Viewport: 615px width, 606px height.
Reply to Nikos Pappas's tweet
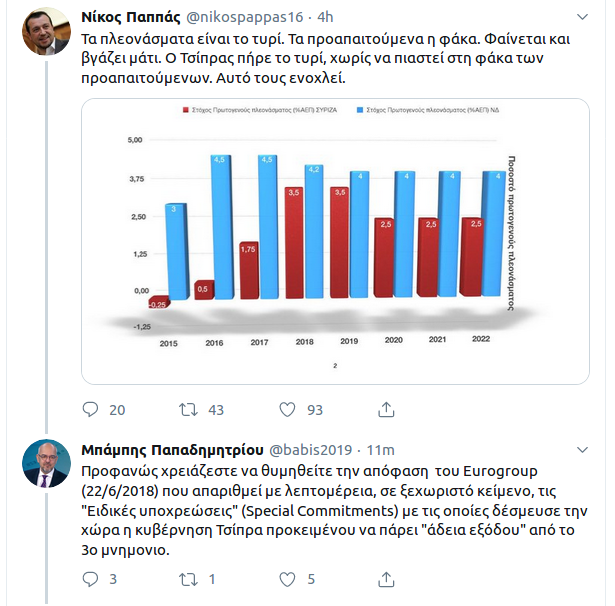point(90,409)
